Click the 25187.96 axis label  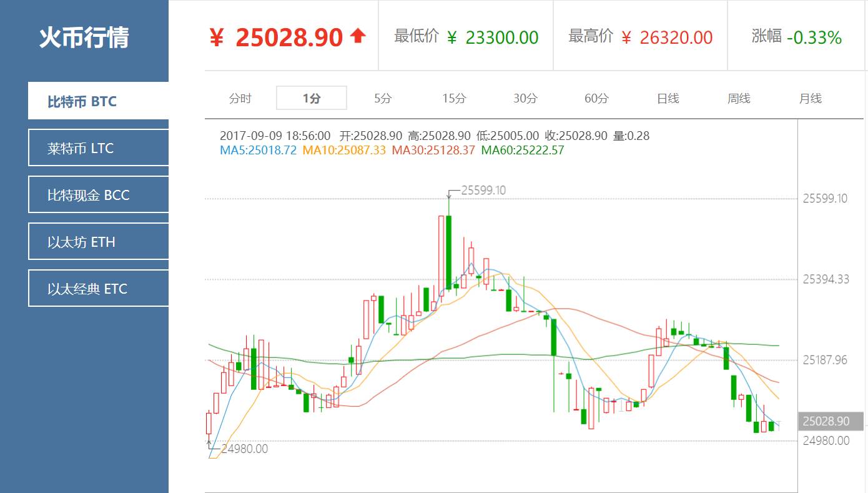pos(826,360)
